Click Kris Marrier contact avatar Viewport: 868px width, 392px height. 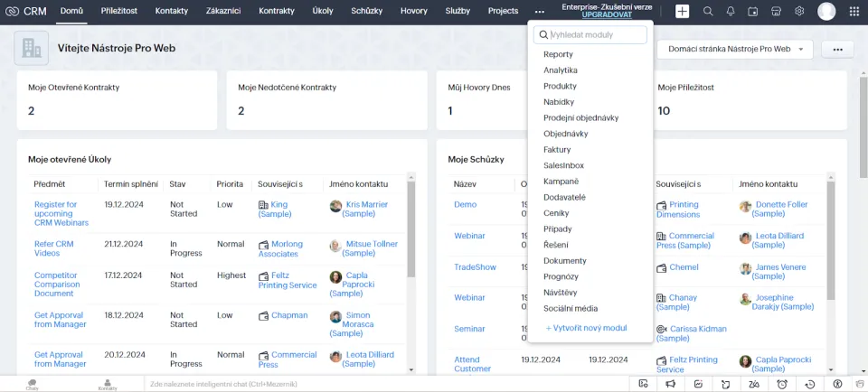[x=335, y=206]
